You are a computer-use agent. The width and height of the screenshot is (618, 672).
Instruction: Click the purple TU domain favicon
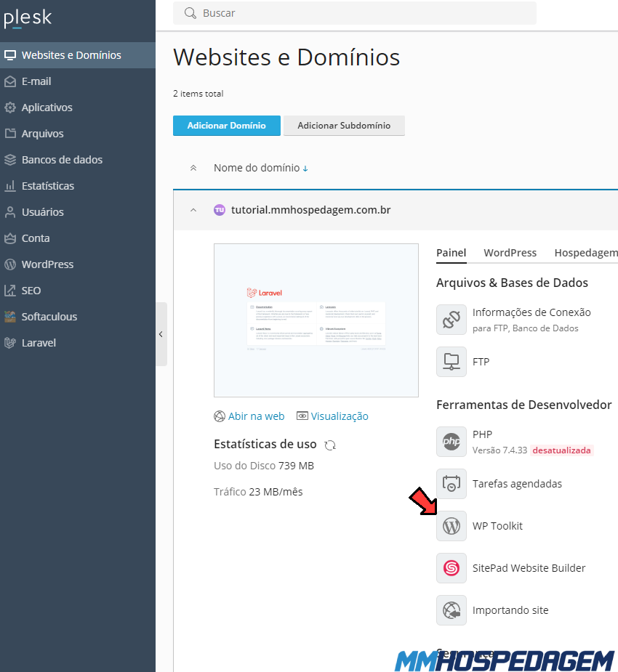click(x=220, y=210)
